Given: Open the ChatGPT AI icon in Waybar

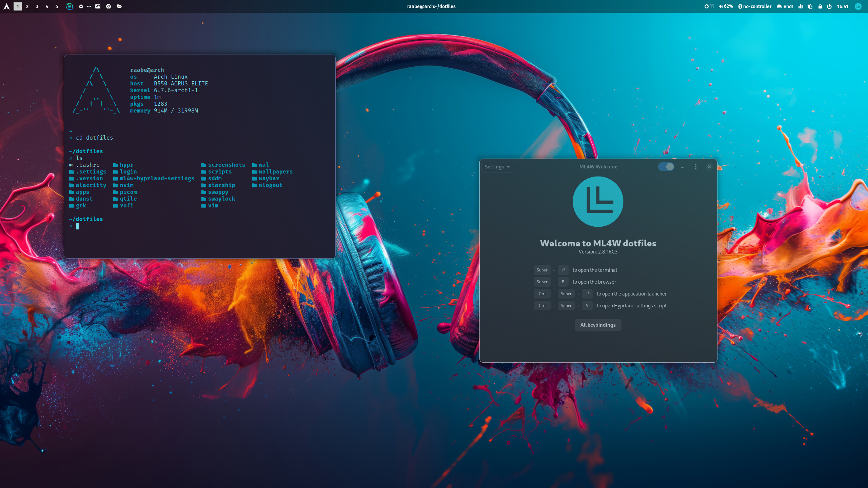Looking at the screenshot, I should point(69,6).
